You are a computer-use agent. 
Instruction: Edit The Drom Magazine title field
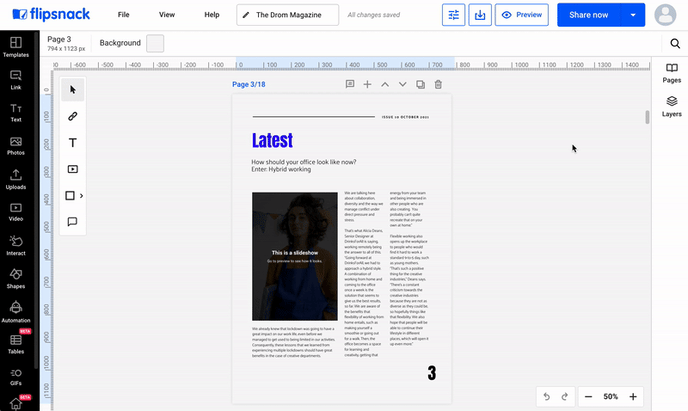coord(287,15)
